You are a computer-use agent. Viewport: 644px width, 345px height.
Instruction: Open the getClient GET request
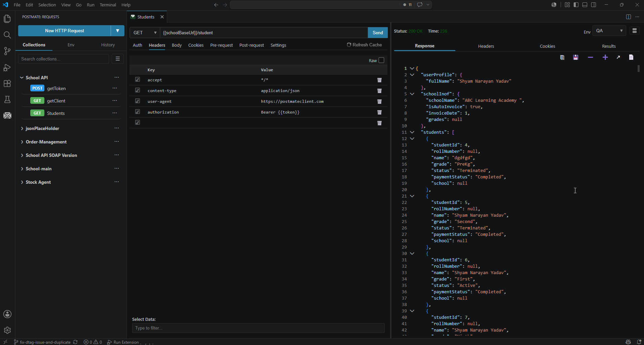click(x=56, y=101)
